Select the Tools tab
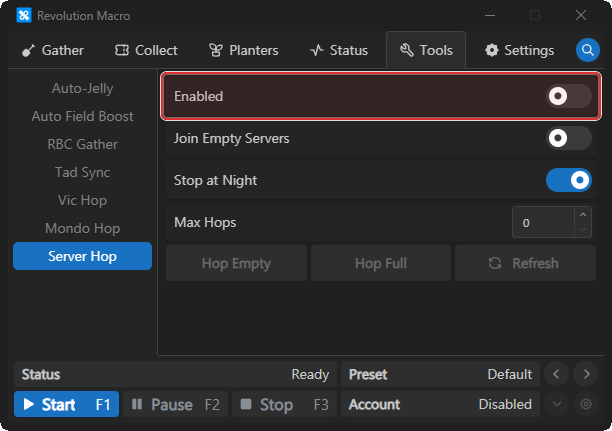The height and width of the screenshot is (431, 612). pos(426,50)
